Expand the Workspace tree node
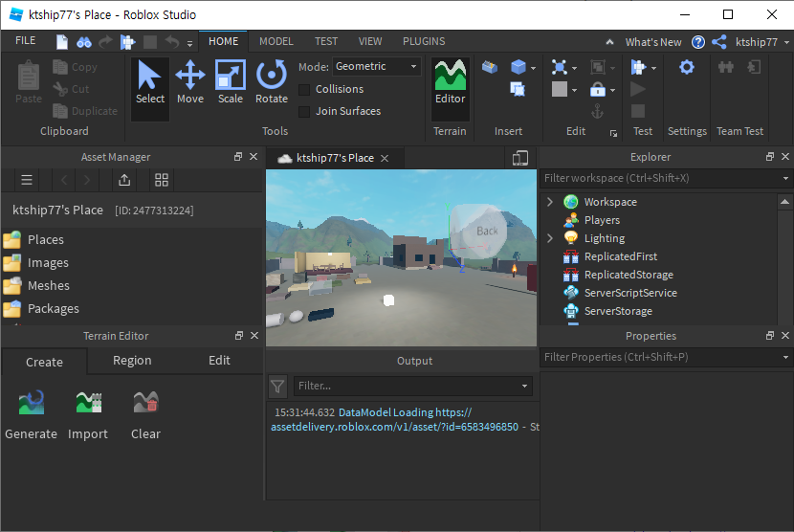Viewport: 794px width, 532px height. (x=550, y=202)
